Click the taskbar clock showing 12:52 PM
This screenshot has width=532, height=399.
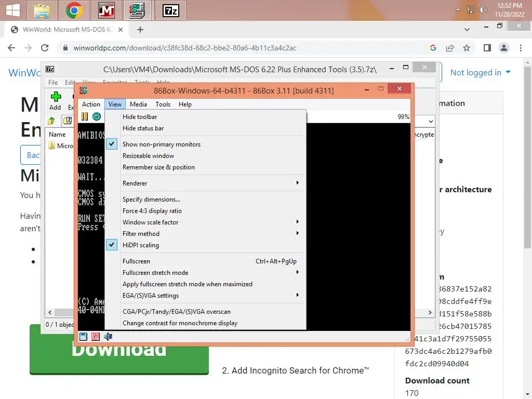pyautogui.click(x=509, y=10)
